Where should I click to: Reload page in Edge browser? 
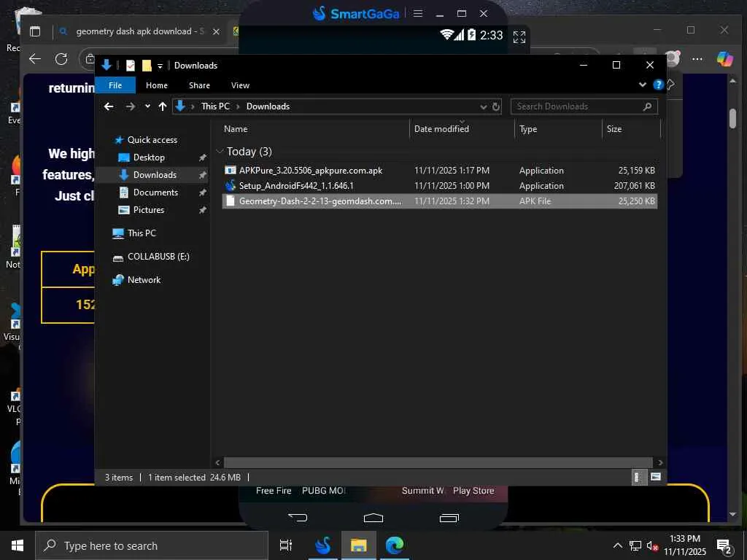click(x=61, y=59)
